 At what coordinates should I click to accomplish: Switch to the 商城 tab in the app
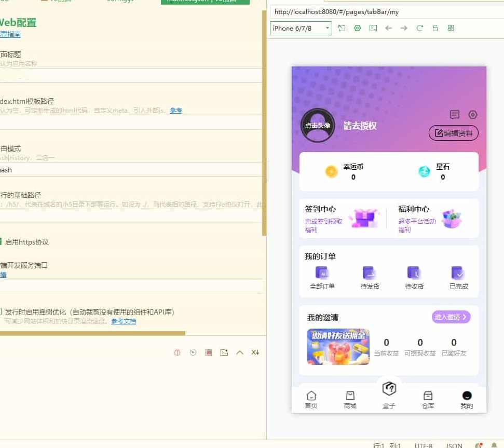(x=350, y=400)
